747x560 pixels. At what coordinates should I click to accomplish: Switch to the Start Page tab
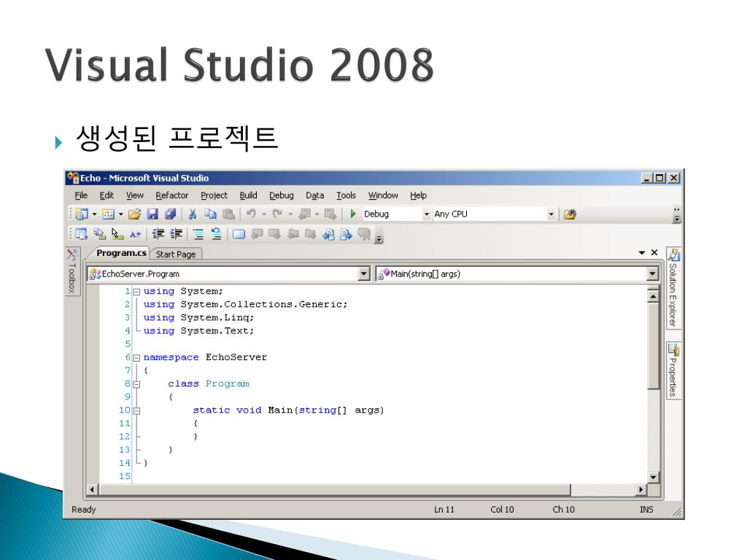[x=176, y=254]
